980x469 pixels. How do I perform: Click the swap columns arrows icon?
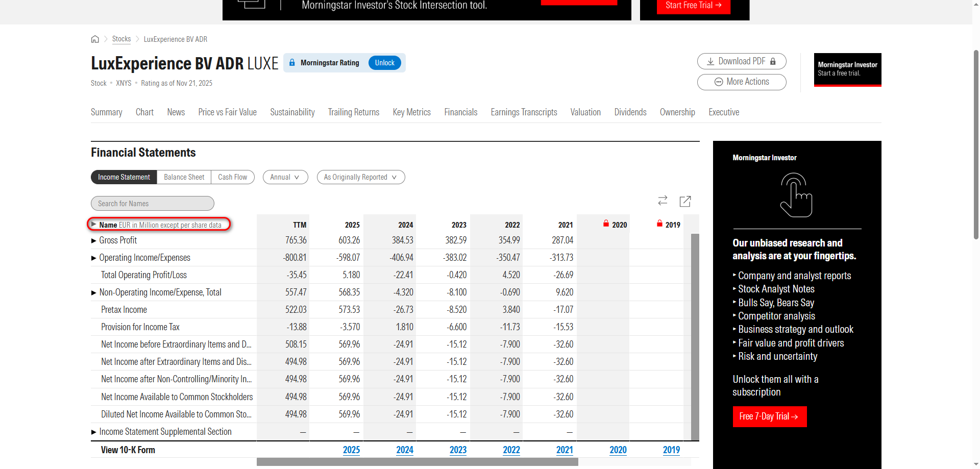(663, 201)
